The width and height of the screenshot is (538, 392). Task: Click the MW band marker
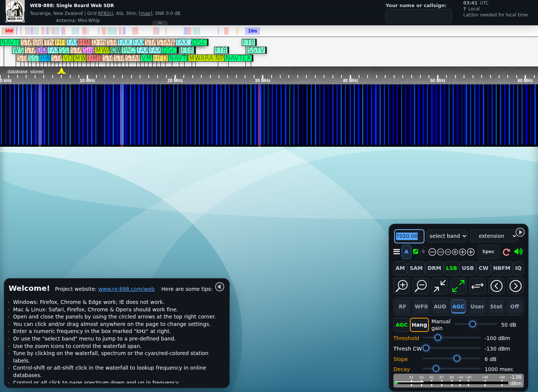(x=9, y=31)
